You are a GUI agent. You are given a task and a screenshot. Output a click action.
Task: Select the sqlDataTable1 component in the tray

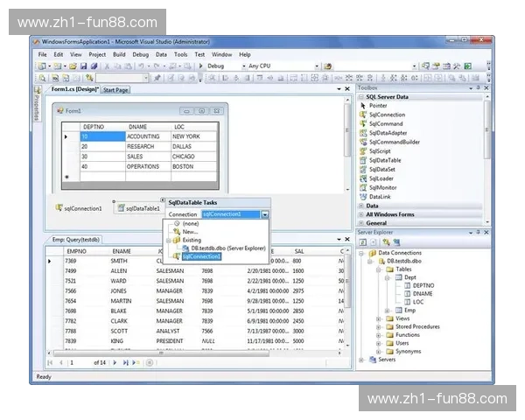[139, 208]
